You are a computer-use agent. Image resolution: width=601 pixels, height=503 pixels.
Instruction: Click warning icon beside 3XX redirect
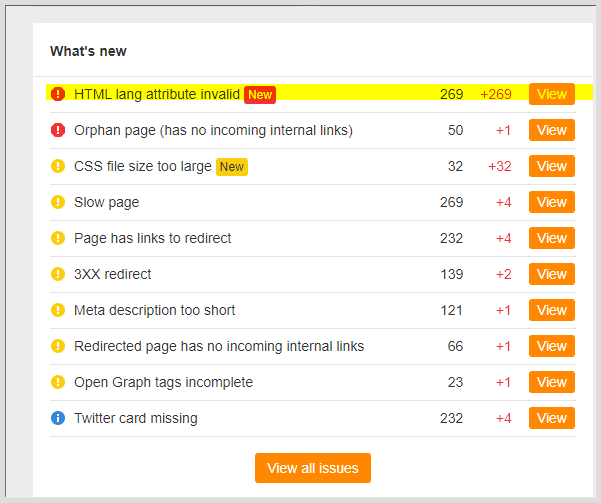(58, 274)
